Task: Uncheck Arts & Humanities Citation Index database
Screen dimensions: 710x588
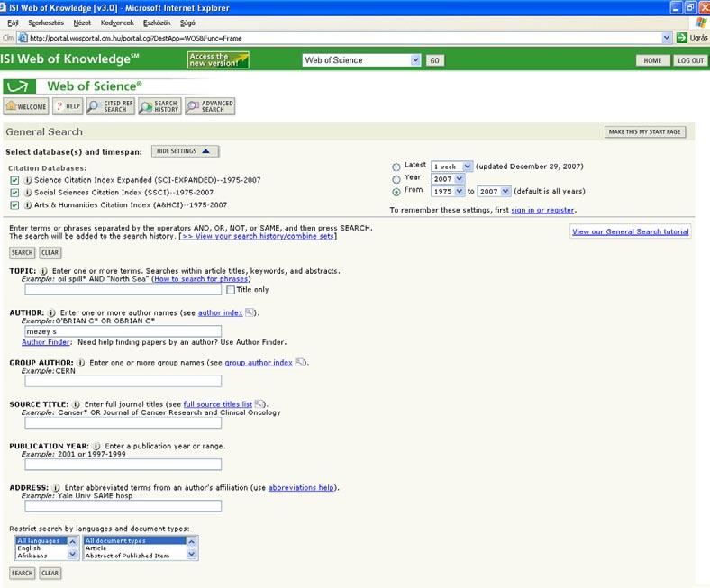Action: (15, 205)
